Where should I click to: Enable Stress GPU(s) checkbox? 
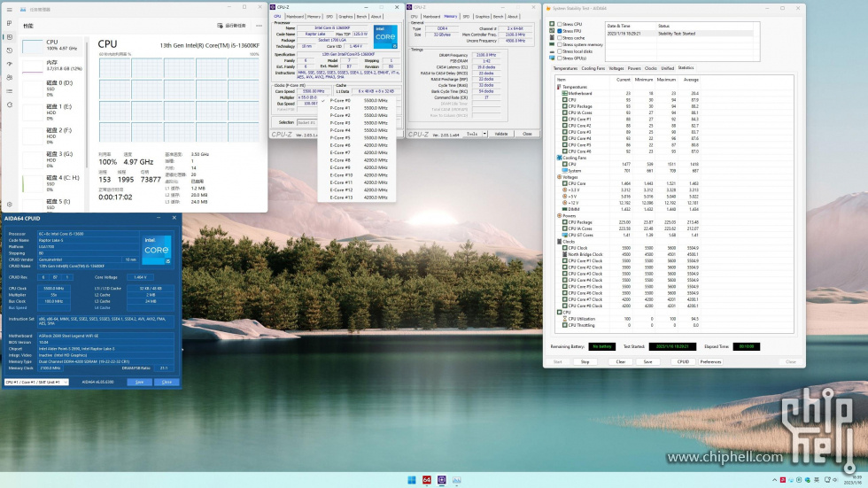[x=560, y=58]
